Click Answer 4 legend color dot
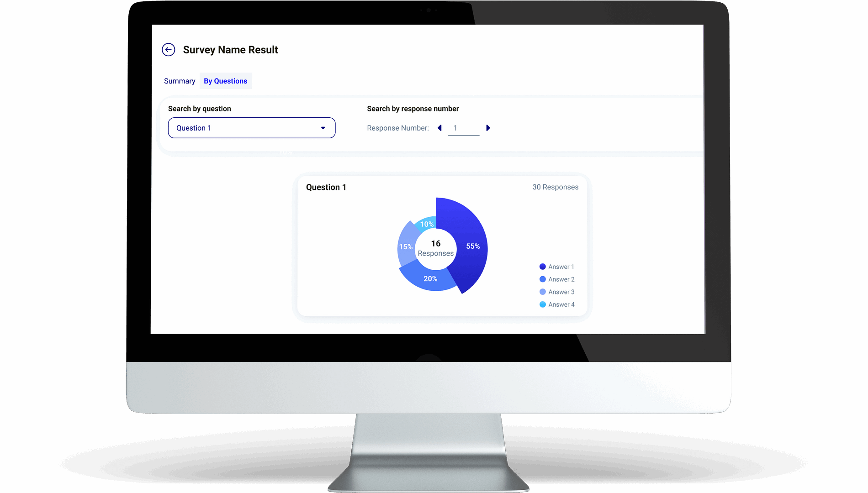The height and width of the screenshot is (493, 868). point(542,304)
